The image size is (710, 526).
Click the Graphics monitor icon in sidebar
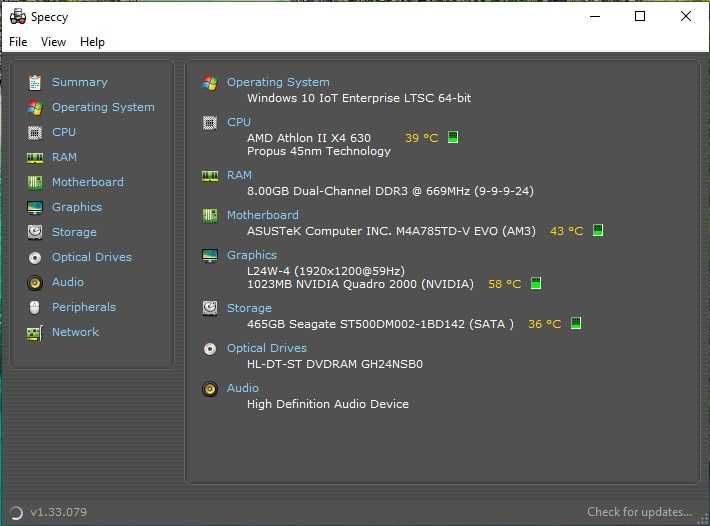35,207
